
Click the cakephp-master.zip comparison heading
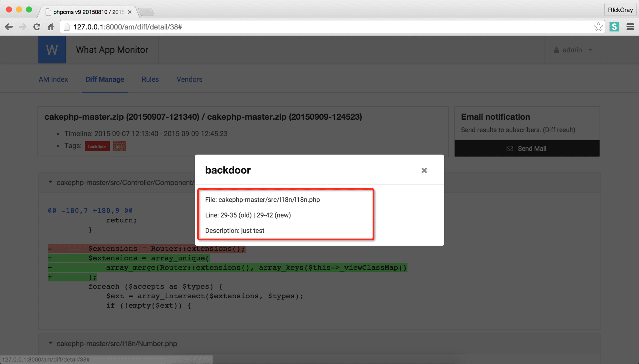pyautogui.click(x=203, y=117)
